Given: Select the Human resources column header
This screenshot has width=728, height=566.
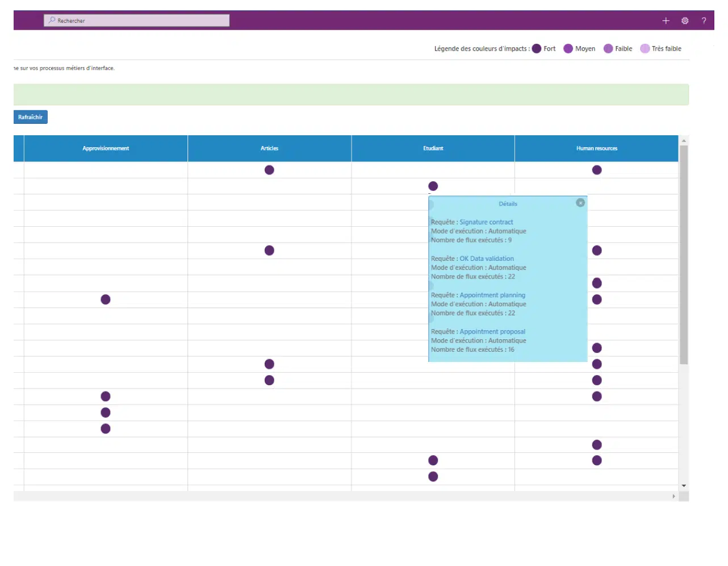Looking at the screenshot, I should (x=596, y=148).
